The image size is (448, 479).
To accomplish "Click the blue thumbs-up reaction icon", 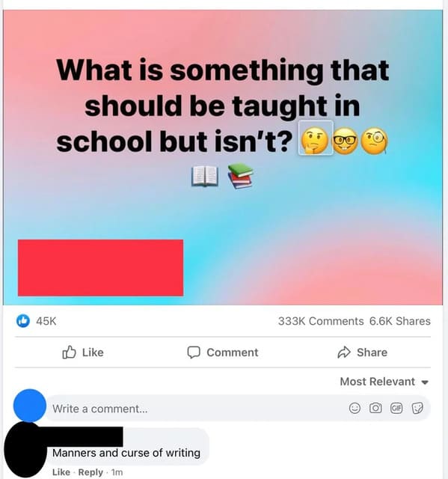I will coord(23,321).
